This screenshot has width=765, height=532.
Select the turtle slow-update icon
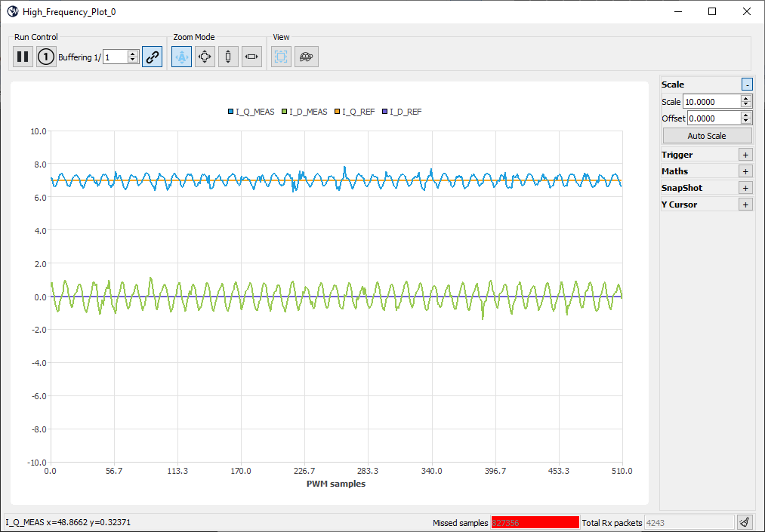(306, 57)
